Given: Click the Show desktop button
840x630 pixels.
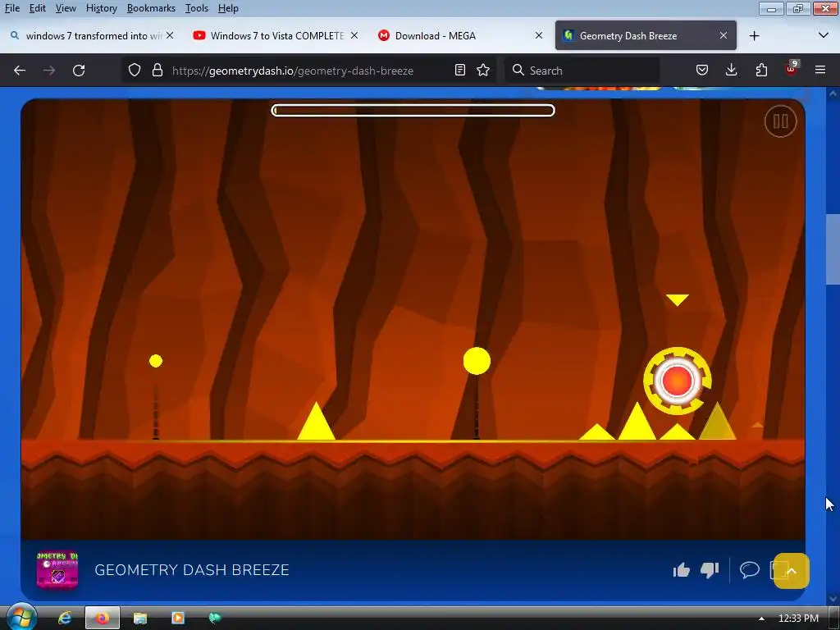Looking at the screenshot, I should pyautogui.click(x=834, y=619).
